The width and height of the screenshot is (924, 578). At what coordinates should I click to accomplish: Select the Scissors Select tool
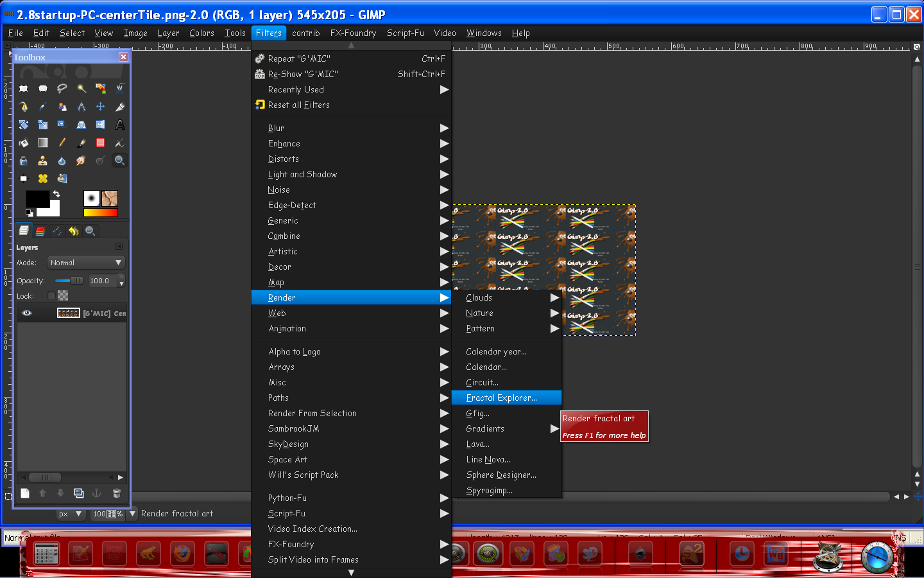pos(120,89)
